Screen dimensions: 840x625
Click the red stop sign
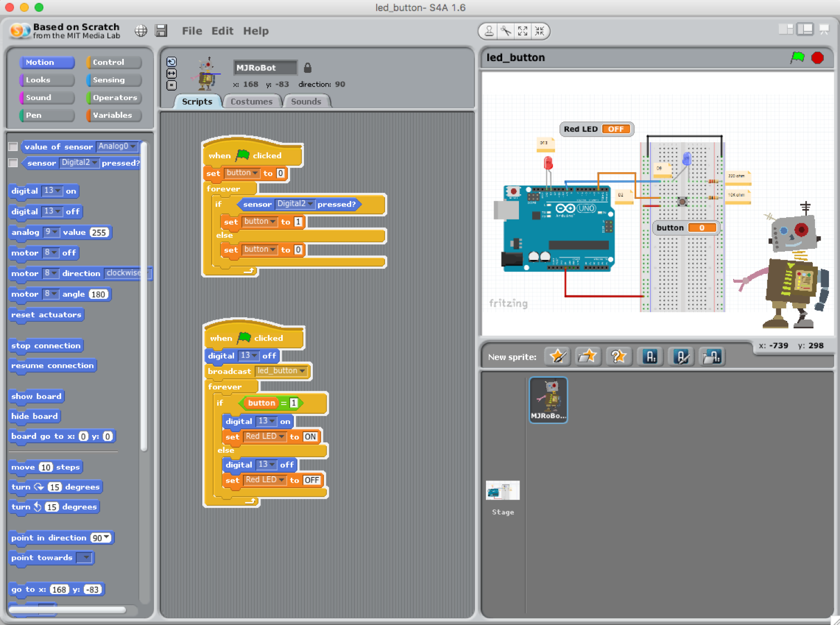[x=818, y=57]
